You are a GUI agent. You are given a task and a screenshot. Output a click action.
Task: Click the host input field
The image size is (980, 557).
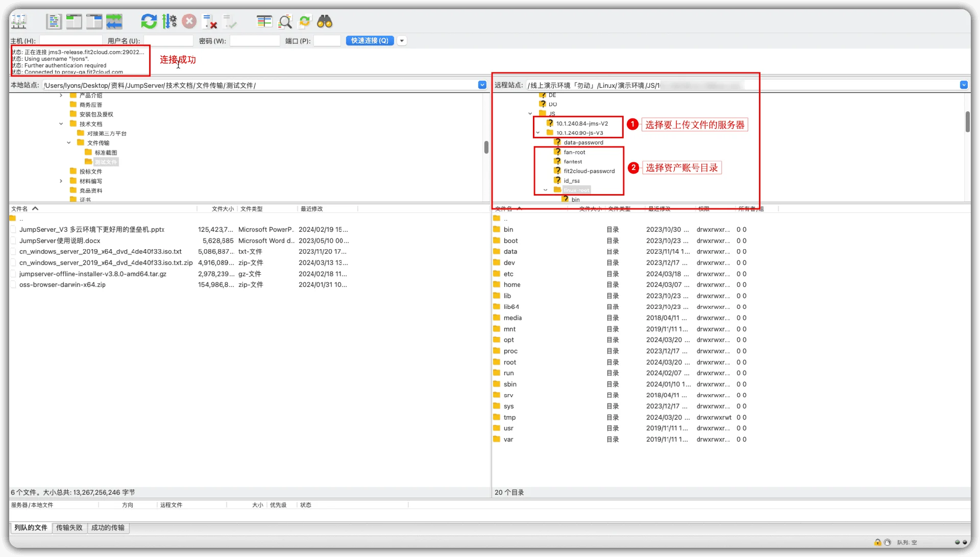click(71, 41)
